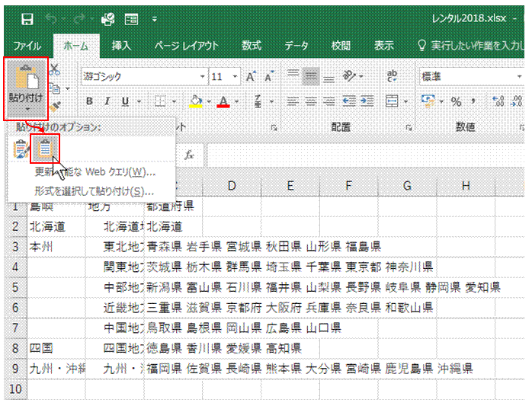532x406 pixels.
Task: Apply accounting currency format
Action: [x=428, y=101]
